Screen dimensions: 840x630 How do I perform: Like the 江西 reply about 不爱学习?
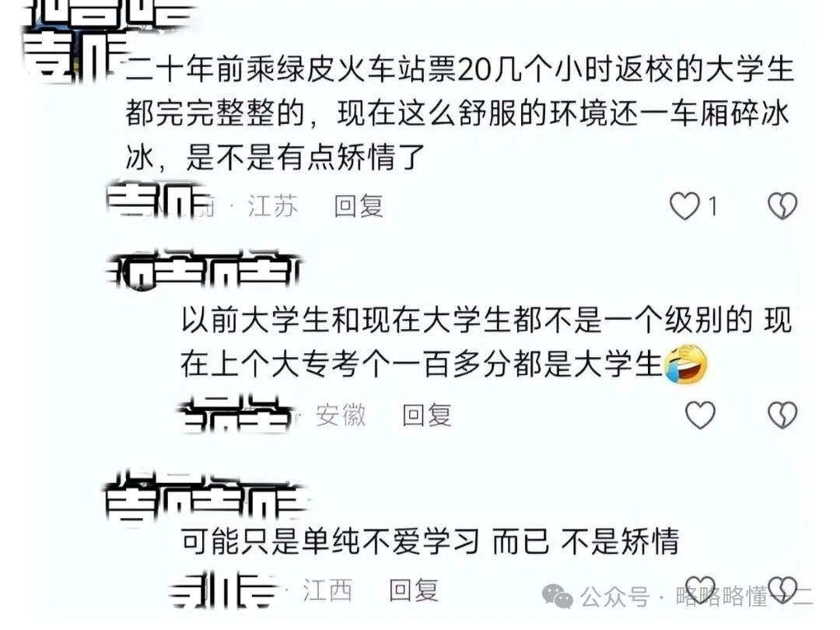700,590
